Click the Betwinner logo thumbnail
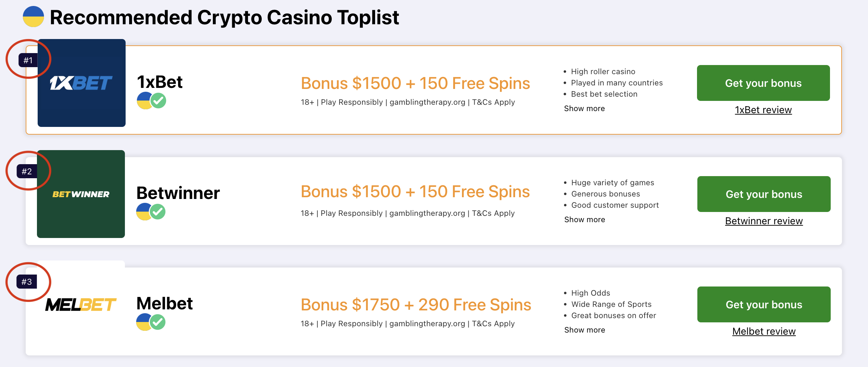The height and width of the screenshot is (367, 868). (81, 194)
